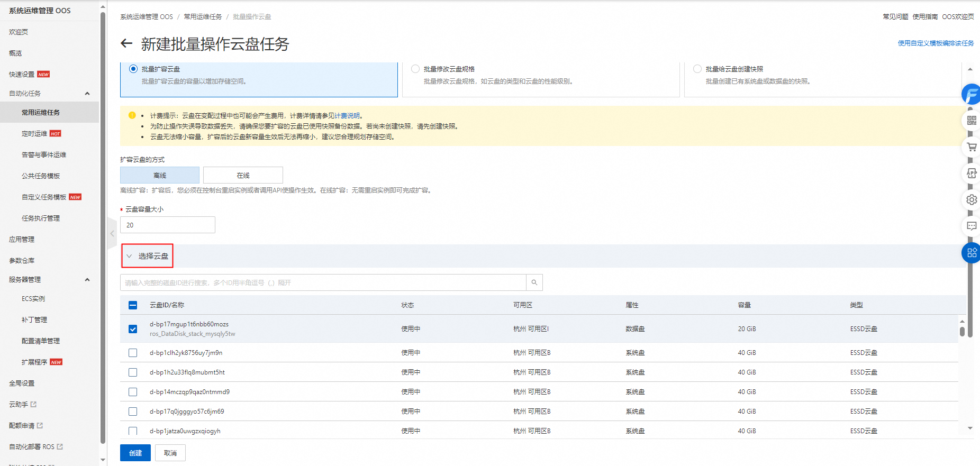Choose 在线 expansion mode

243,175
